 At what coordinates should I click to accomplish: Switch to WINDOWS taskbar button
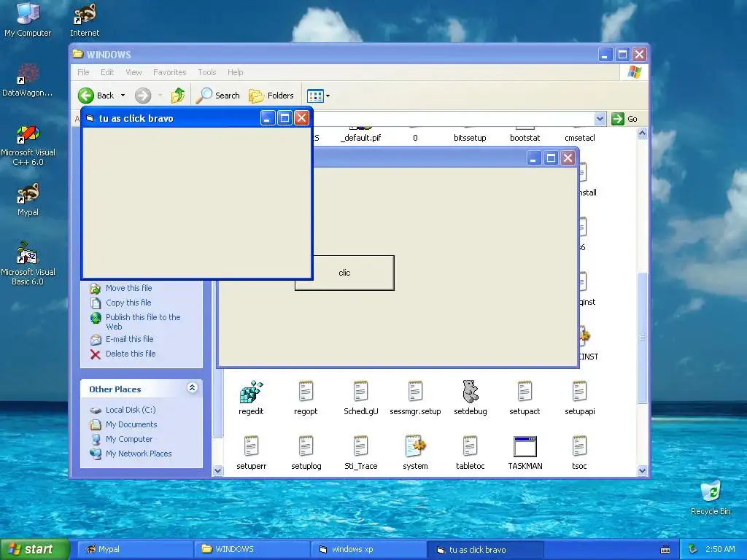click(252, 549)
